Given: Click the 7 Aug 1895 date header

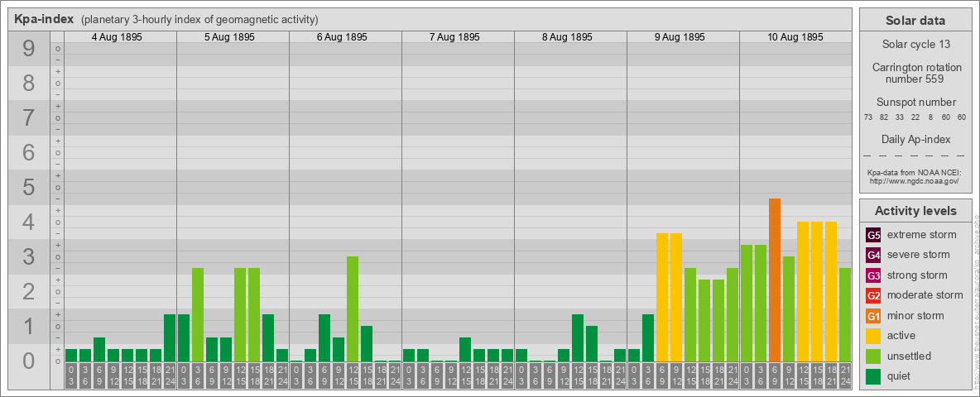Looking at the screenshot, I should [454, 37].
